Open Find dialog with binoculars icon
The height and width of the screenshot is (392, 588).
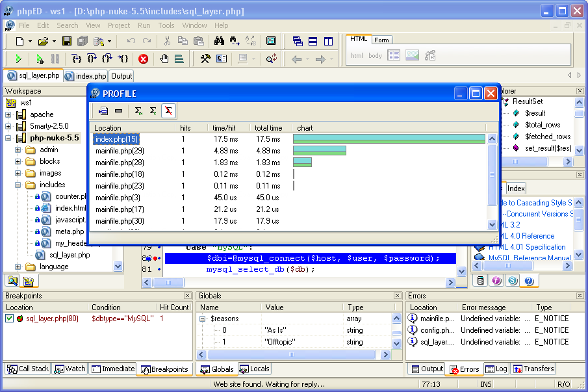(x=220, y=40)
